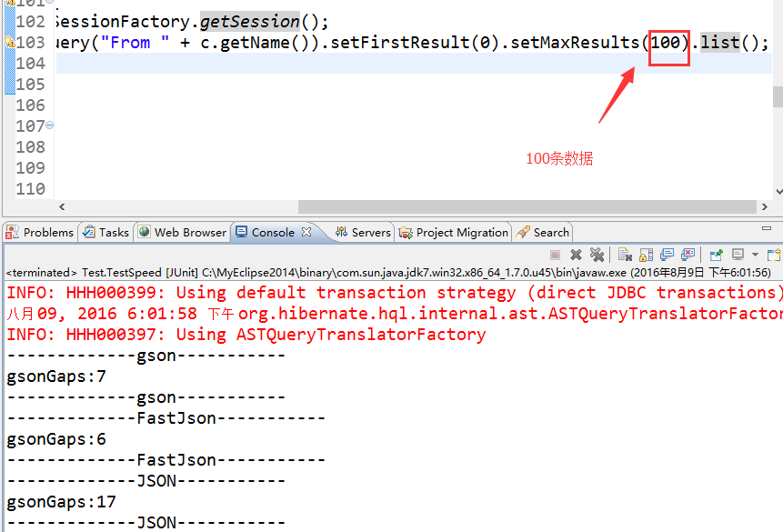The image size is (783, 532).
Task: Click the "From " string literal in line 103
Action: 135,43
